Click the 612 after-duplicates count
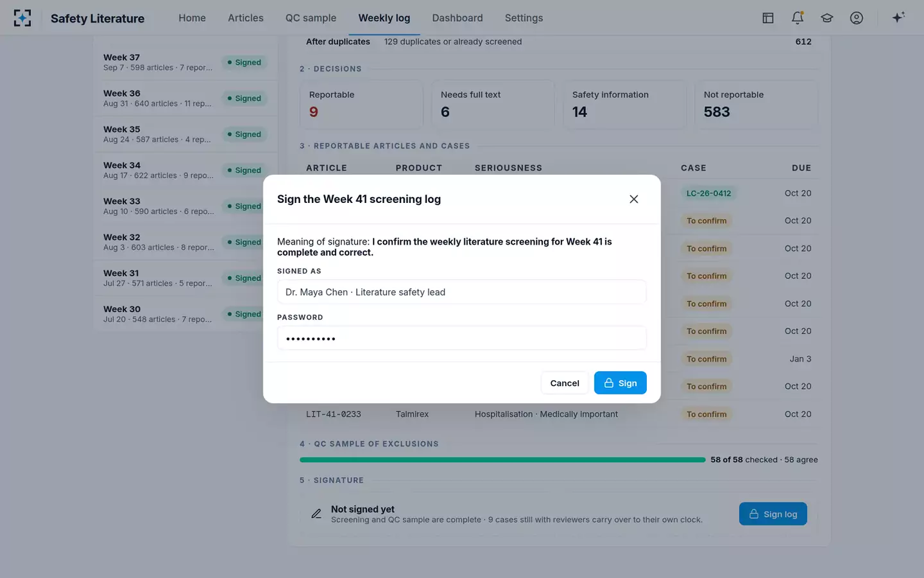This screenshot has height=578, width=924. tap(803, 42)
